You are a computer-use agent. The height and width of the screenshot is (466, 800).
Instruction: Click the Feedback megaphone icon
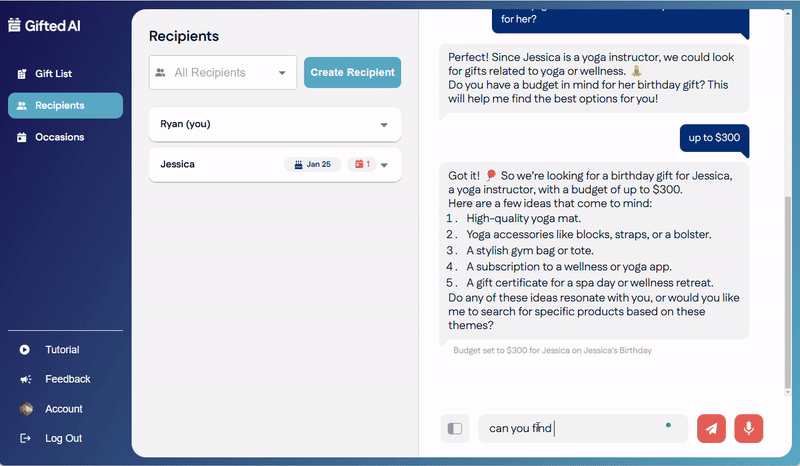pyautogui.click(x=25, y=380)
